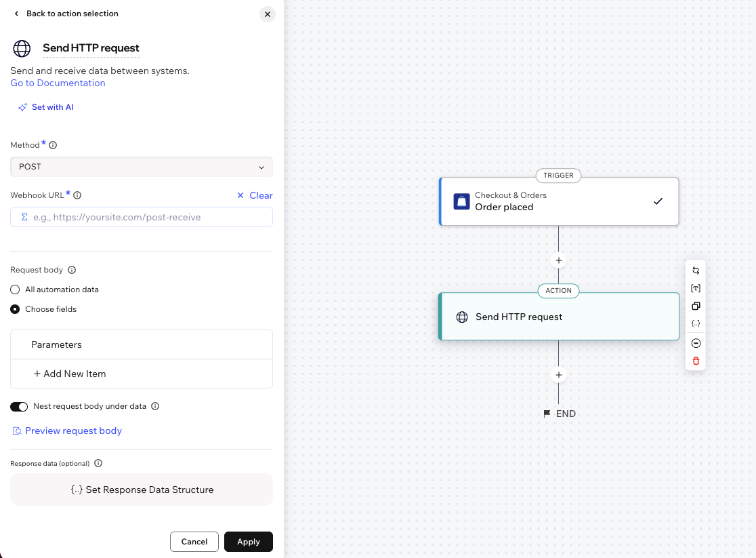Click the shopping bag icon on the trigger card
This screenshot has height=558, width=756.
(x=461, y=201)
